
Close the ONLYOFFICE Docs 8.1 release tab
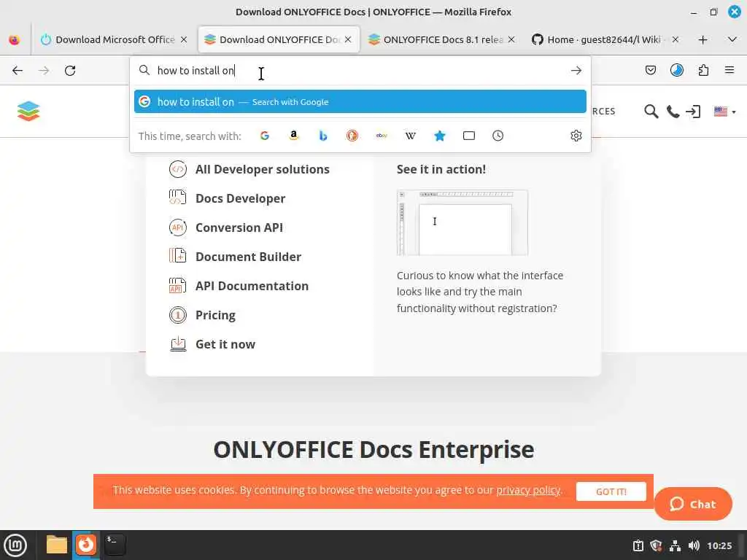(511, 39)
